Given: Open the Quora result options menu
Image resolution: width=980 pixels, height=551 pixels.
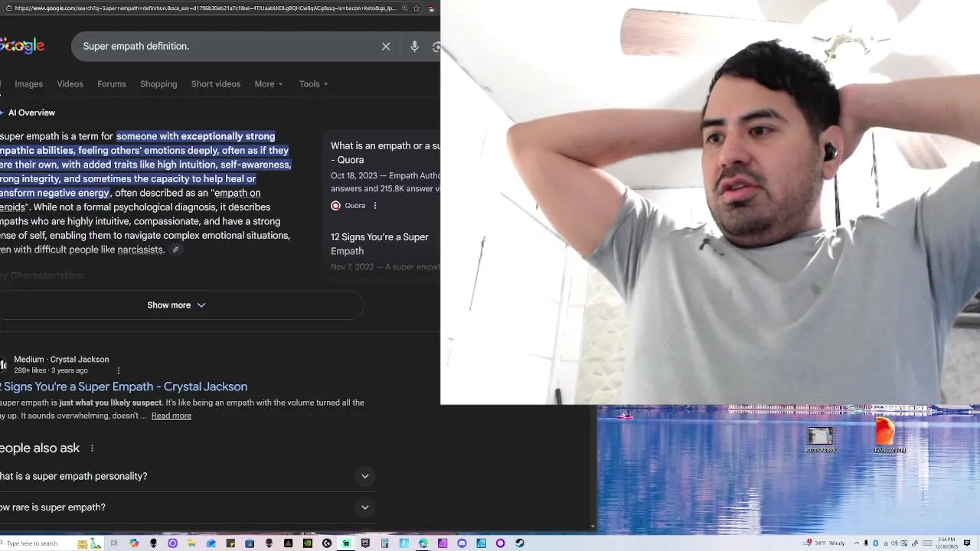Looking at the screenshot, I should (x=375, y=206).
